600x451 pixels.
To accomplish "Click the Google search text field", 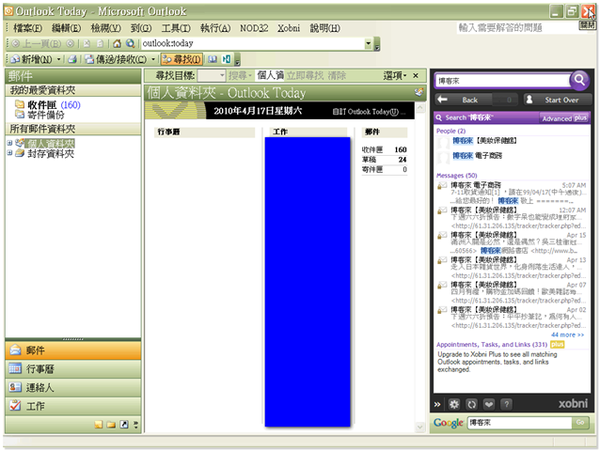I will click(x=520, y=423).
